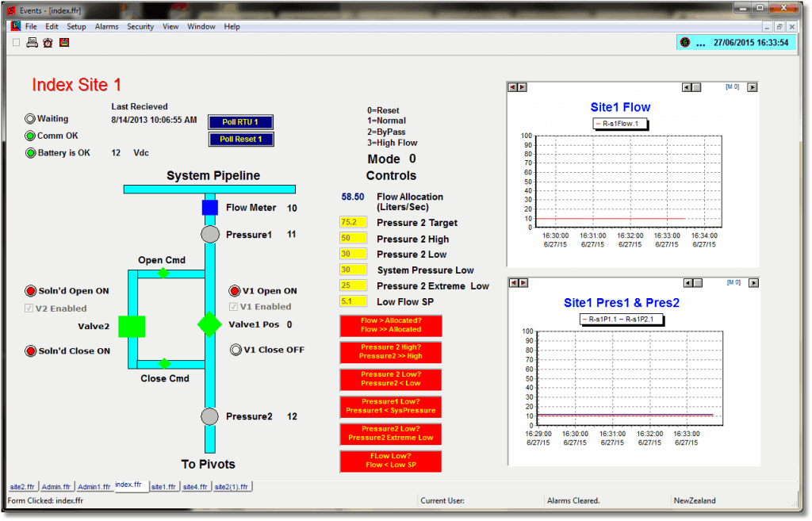Toggle the V2 Enabled checkbox
The height and width of the screenshot is (521, 812).
(29, 308)
